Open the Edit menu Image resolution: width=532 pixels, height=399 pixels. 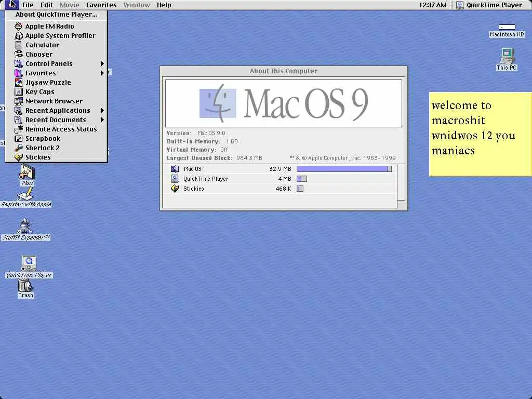(x=46, y=5)
